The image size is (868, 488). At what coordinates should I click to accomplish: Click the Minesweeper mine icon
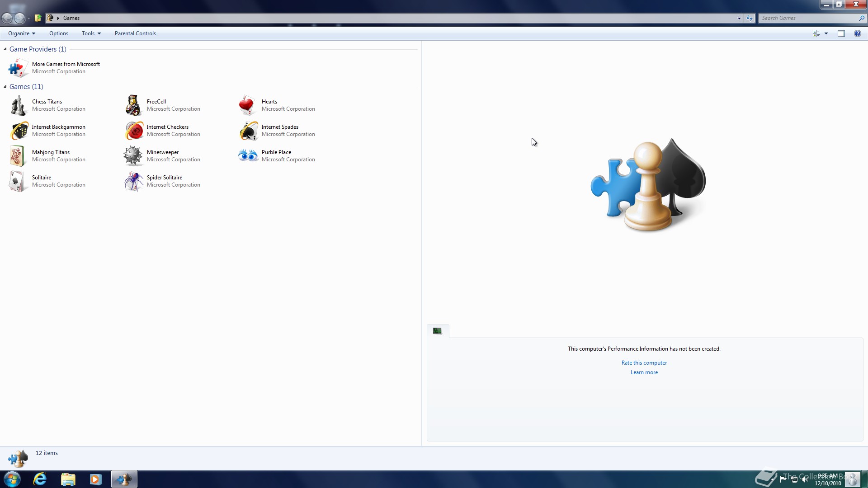pyautogui.click(x=133, y=156)
